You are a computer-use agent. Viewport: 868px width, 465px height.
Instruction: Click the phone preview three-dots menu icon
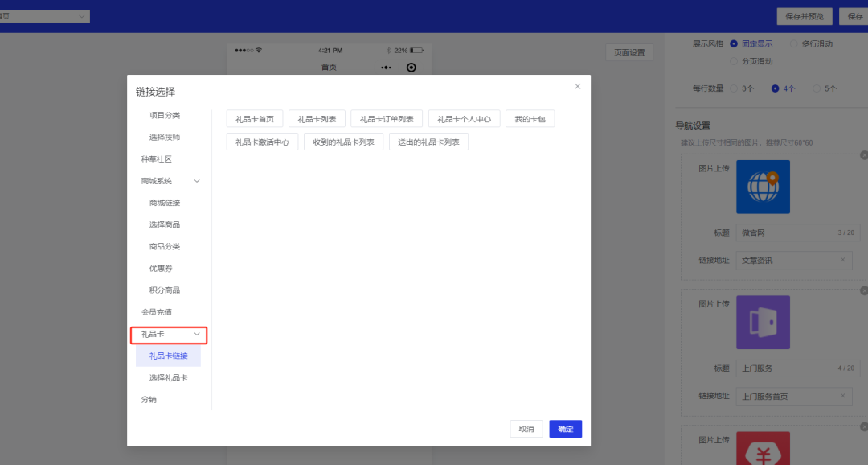click(x=386, y=68)
